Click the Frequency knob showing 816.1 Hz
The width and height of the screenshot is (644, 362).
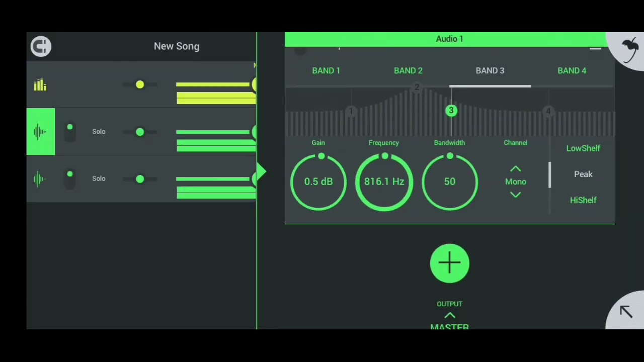point(384,182)
